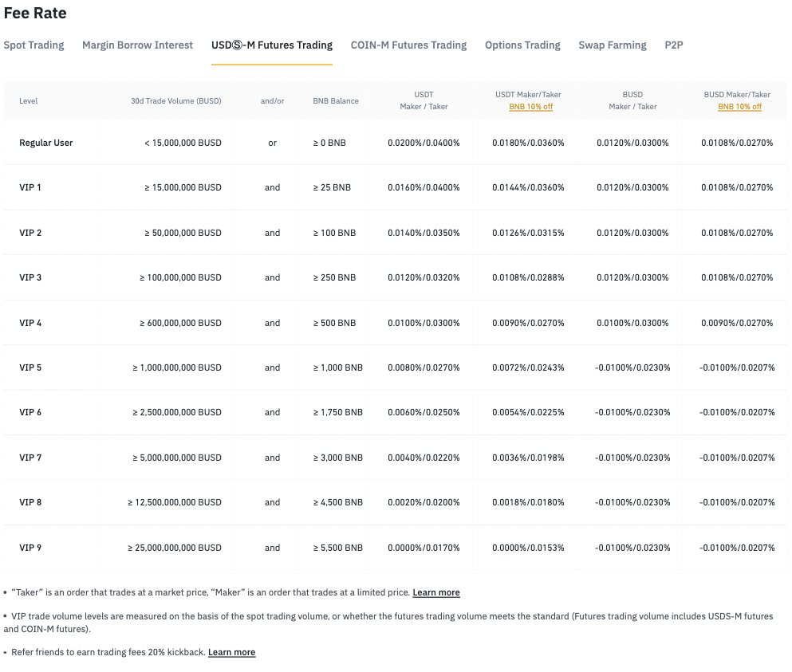The height and width of the screenshot is (672, 792).
Task: Click the '0.0100%/0.0300%' BUSD fee in VIP 4 row
Action: (x=632, y=323)
